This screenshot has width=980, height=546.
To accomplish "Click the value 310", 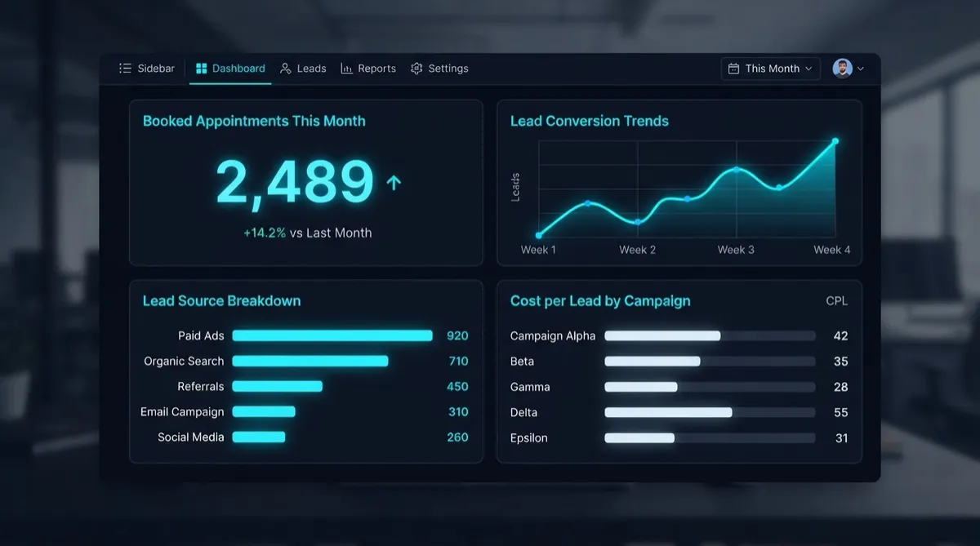I will point(458,411).
